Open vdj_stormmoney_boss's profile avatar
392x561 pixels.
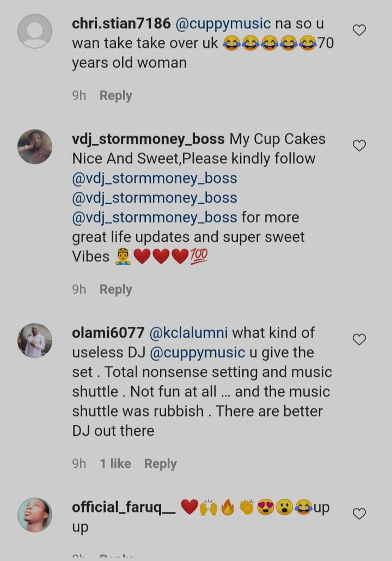point(35,147)
